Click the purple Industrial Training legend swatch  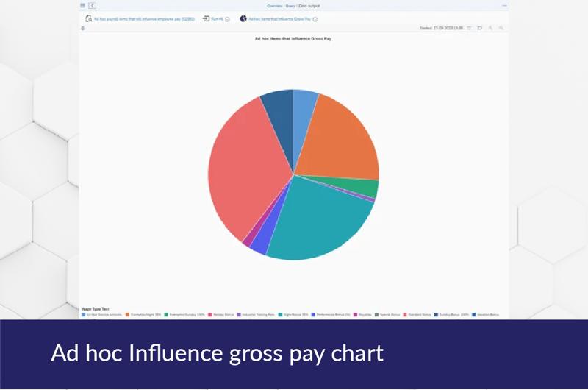pyautogui.click(x=239, y=314)
